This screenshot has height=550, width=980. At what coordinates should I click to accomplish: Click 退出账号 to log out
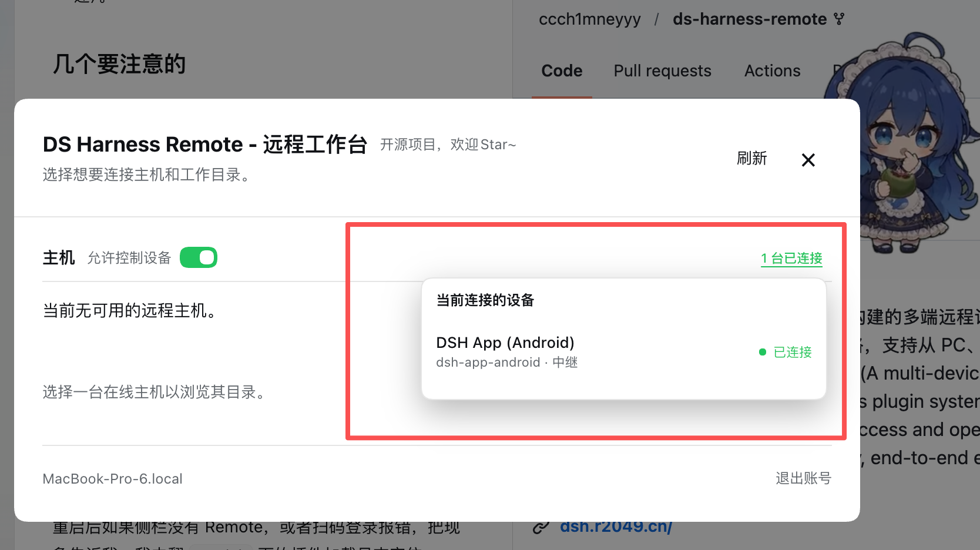point(803,478)
